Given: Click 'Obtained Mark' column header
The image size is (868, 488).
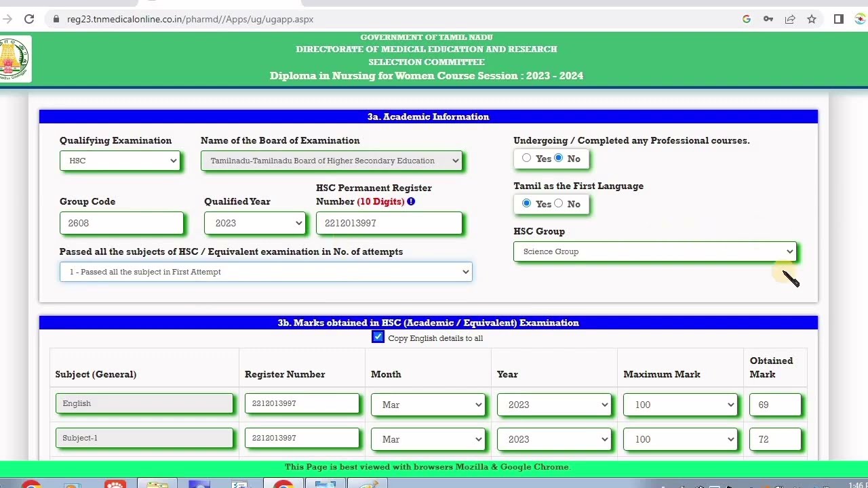Looking at the screenshot, I should pyautogui.click(x=771, y=367).
